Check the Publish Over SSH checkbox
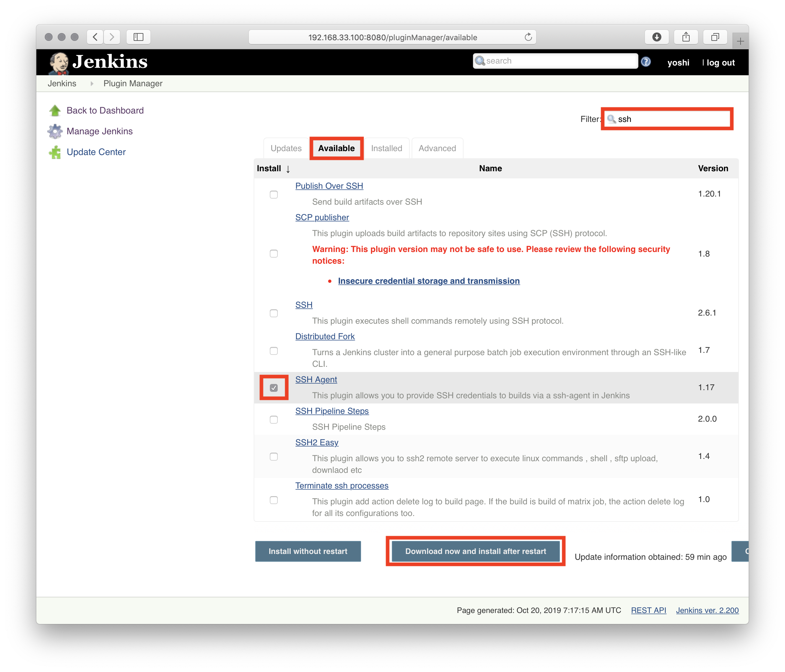Viewport: 785px width, 672px height. [273, 195]
